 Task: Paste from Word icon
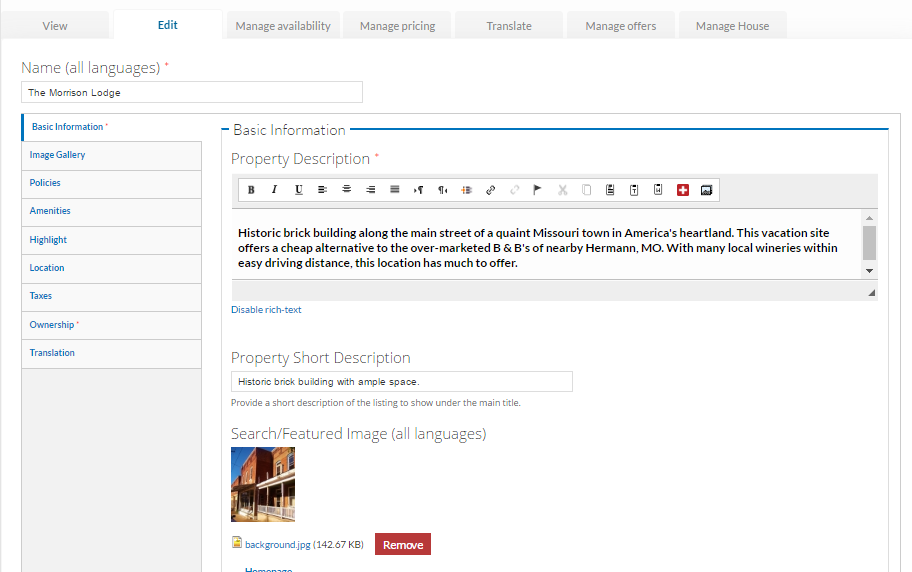click(658, 190)
